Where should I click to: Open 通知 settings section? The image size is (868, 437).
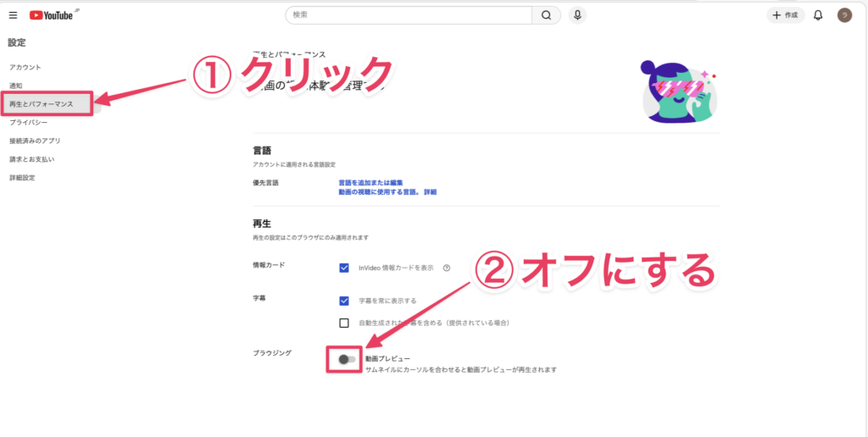point(16,86)
